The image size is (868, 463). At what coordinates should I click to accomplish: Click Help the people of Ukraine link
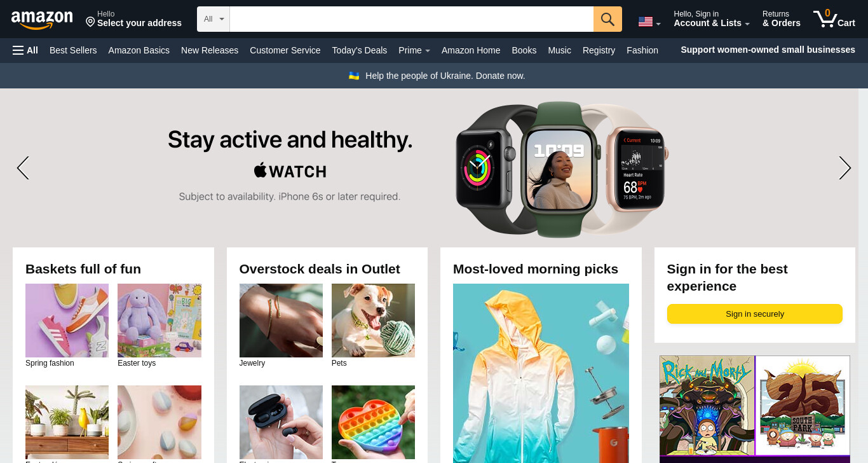point(445,76)
